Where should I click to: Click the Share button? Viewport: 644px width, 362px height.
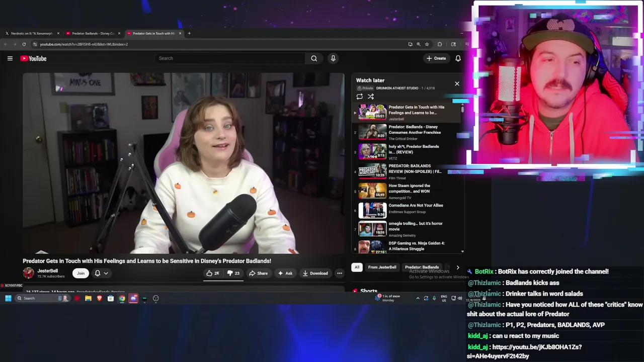point(259,273)
